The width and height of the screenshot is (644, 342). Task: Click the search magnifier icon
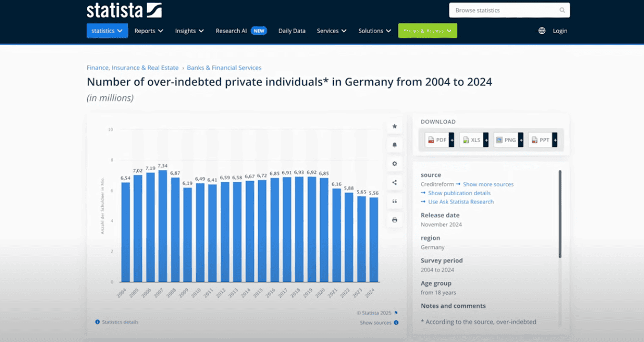pyautogui.click(x=562, y=11)
